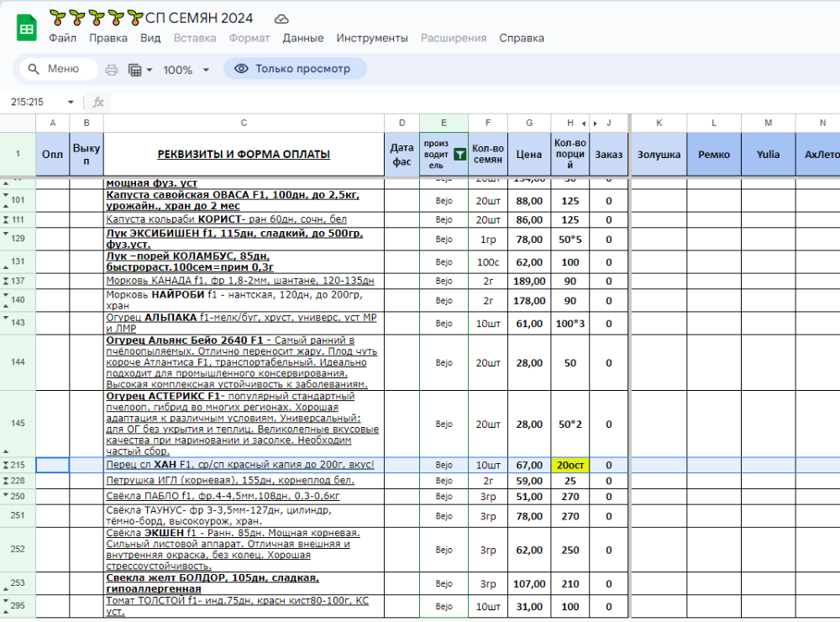The image size is (840, 622).
Task: Open link Перец сл ХАН F1
Action: [x=240, y=465]
